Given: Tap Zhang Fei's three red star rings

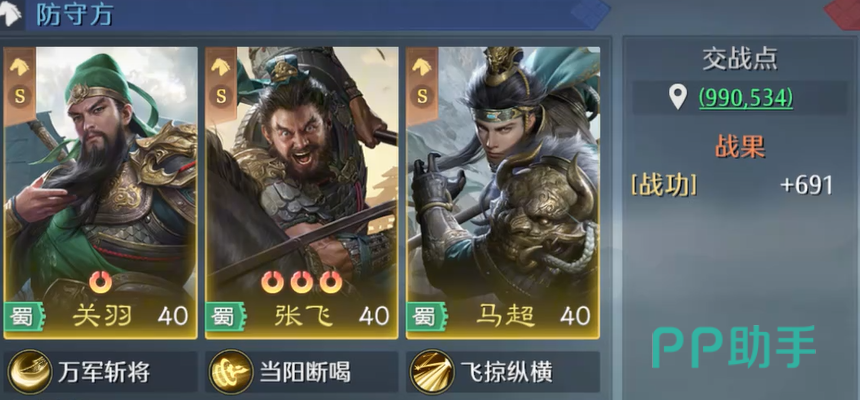Looking at the screenshot, I should coord(302,281).
